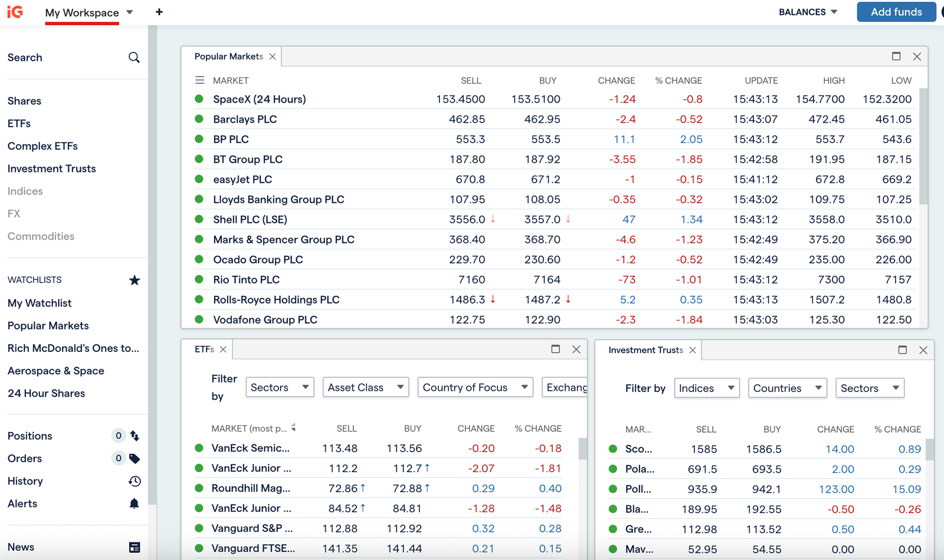Open the Countries filter dropdown
944x560 pixels.
pyautogui.click(x=788, y=388)
